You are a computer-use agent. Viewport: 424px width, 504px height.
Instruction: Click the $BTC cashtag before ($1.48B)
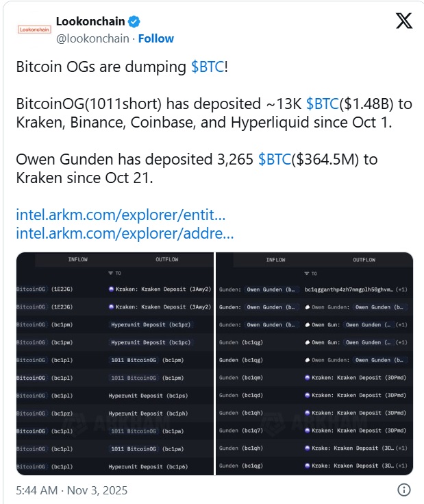point(323,104)
